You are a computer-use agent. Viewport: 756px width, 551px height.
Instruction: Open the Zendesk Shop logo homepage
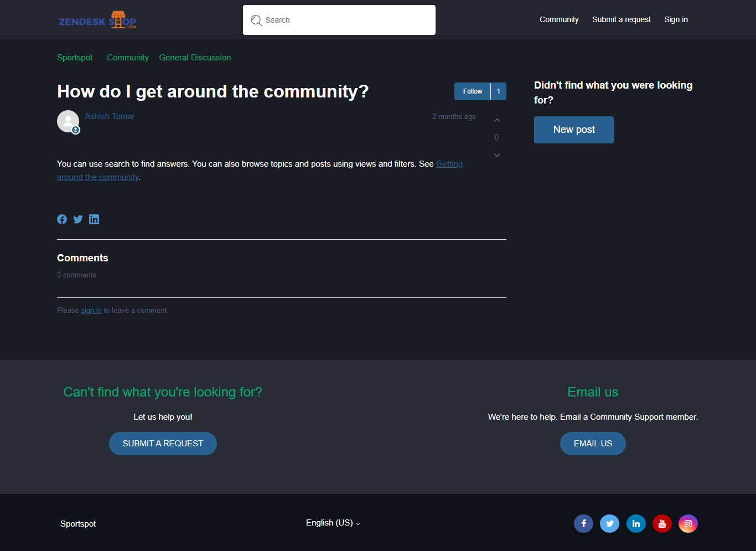[x=97, y=20]
